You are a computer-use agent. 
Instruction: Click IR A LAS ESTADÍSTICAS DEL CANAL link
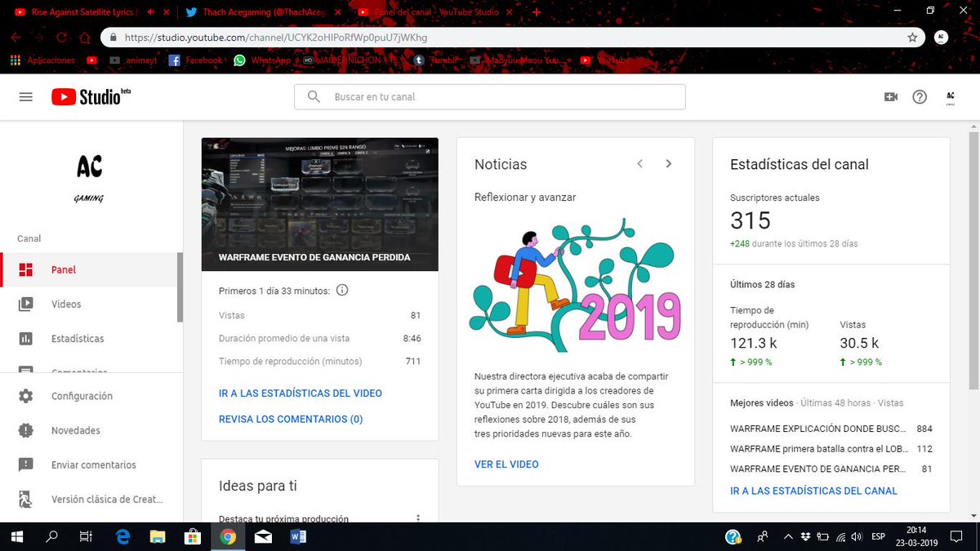(x=813, y=491)
